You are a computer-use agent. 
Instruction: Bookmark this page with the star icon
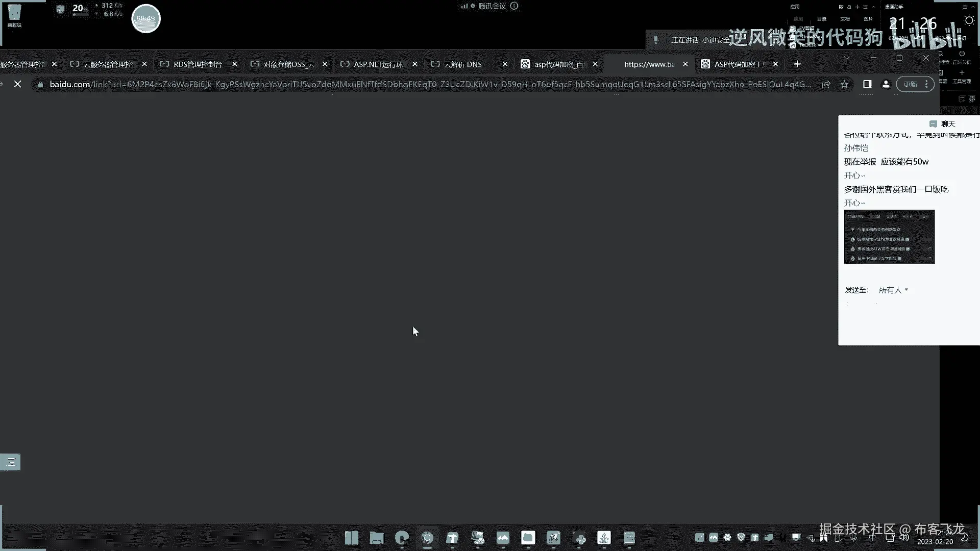pyautogui.click(x=844, y=84)
